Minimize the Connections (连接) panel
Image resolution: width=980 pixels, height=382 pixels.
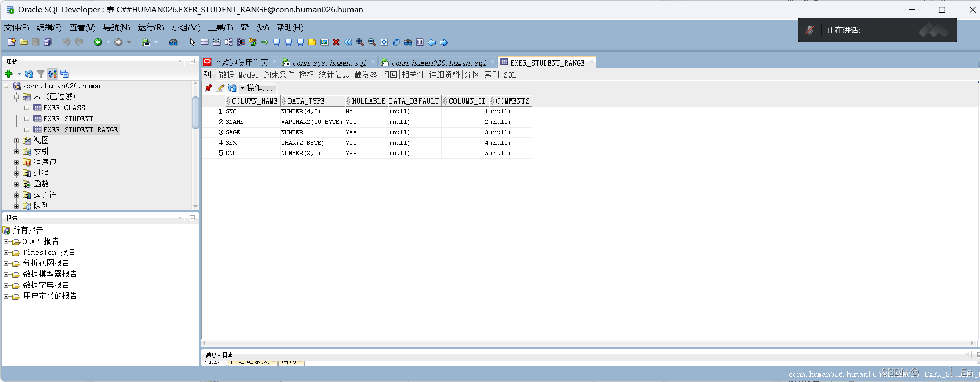[x=192, y=61]
